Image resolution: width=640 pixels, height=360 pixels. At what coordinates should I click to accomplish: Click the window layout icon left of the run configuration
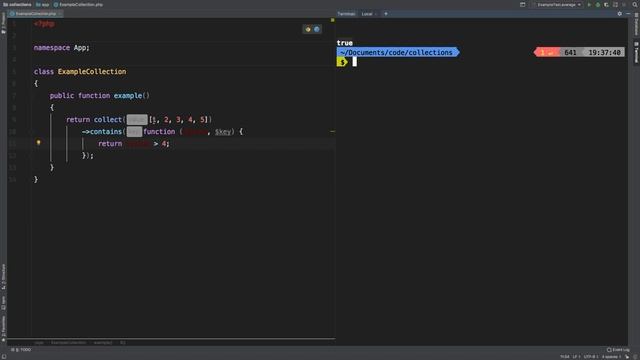[522, 4]
